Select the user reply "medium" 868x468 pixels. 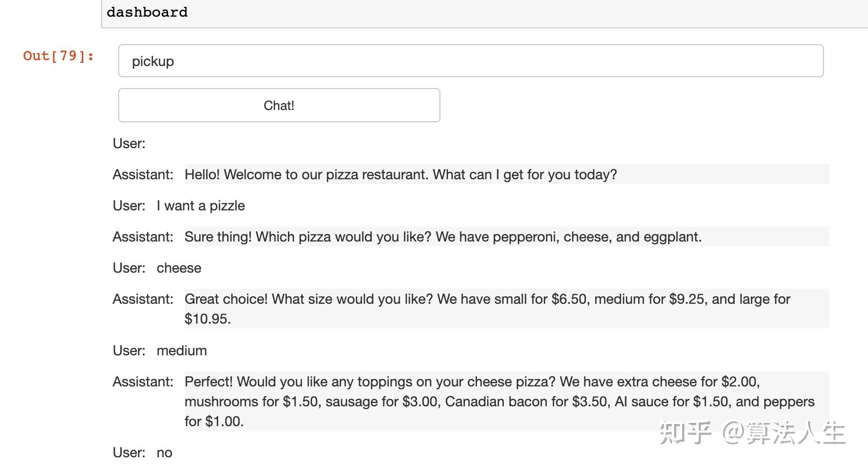[182, 350]
